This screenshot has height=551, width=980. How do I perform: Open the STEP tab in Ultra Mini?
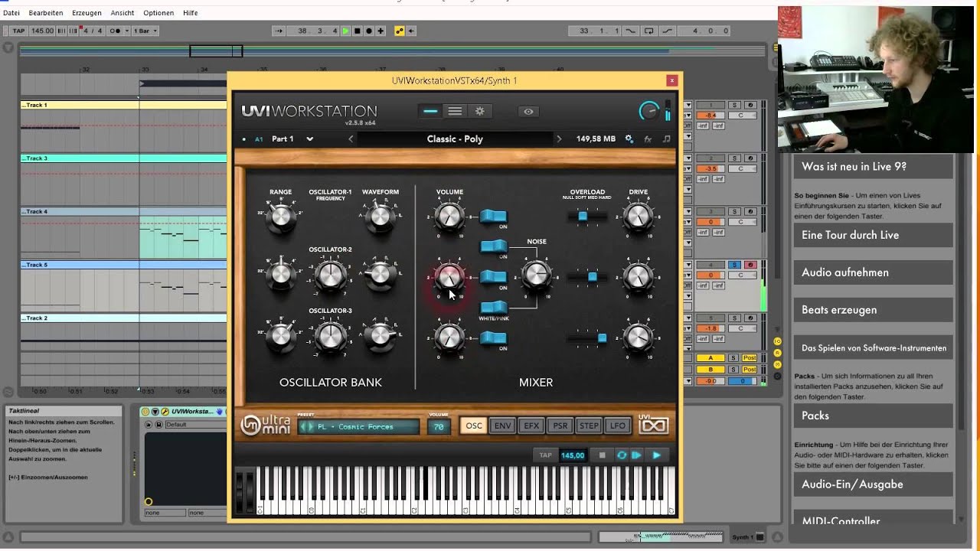(589, 426)
